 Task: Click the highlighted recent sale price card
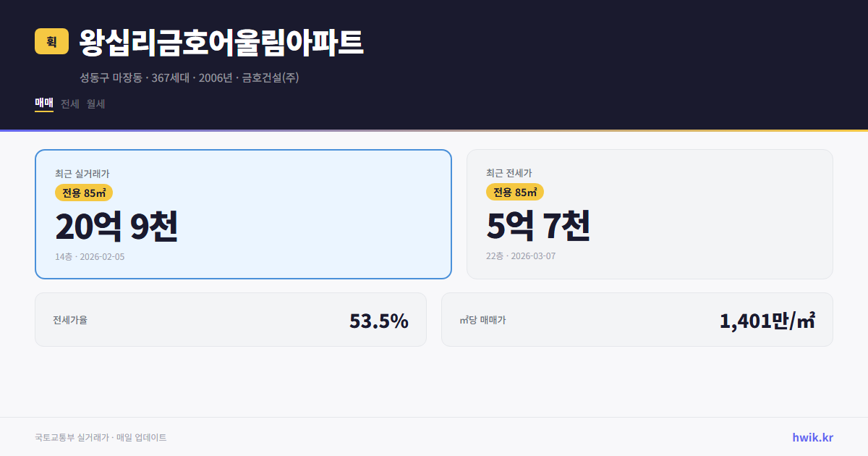point(242,214)
